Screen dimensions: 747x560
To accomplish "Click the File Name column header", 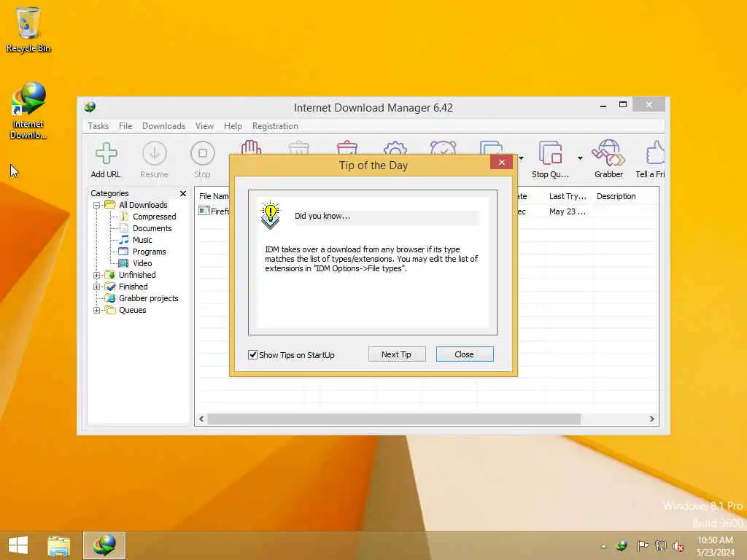I will point(214,196).
